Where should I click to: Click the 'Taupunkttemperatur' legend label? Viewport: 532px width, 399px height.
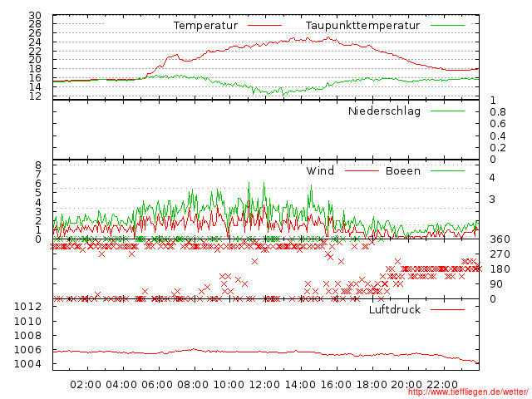[x=362, y=26]
